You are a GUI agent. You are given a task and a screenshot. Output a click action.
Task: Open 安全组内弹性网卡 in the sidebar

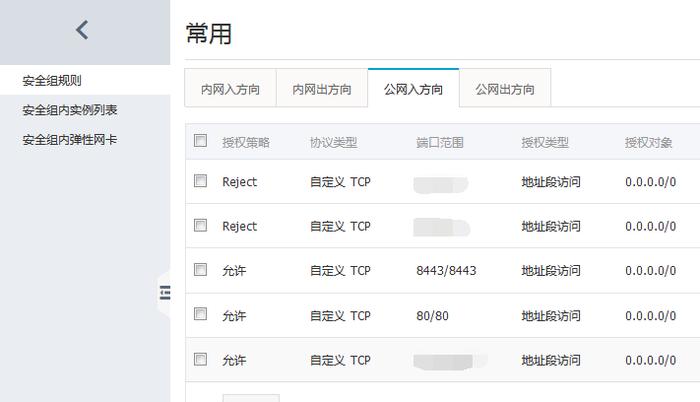70,140
